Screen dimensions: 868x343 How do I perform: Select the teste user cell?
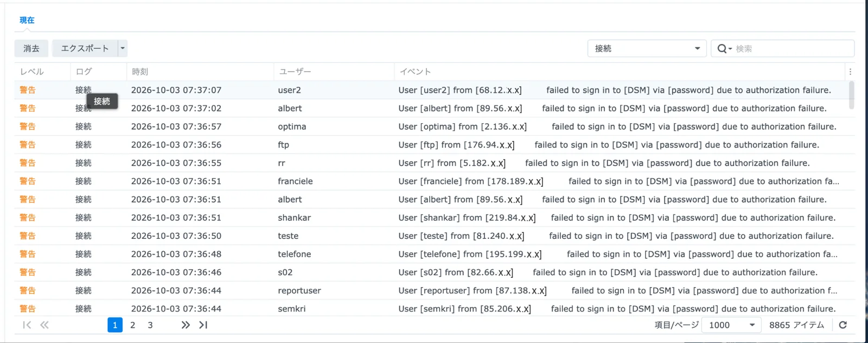(x=288, y=236)
